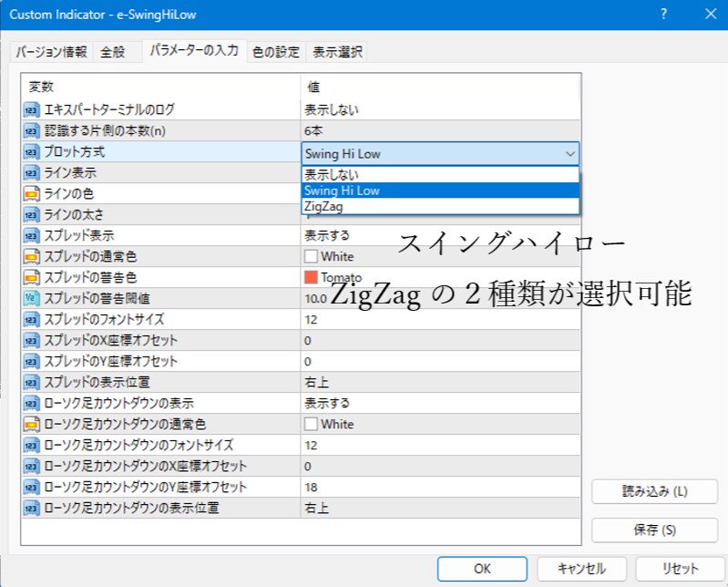This screenshot has height=587, width=728.
Task: Click icon beside プロット方式 row
Action: coord(31,152)
